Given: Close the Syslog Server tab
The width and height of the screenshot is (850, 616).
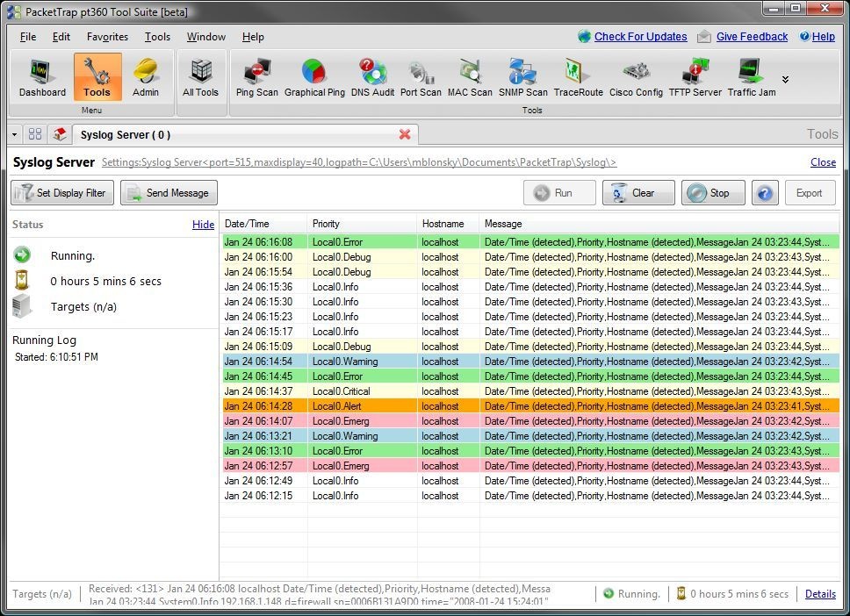Looking at the screenshot, I should [405, 134].
